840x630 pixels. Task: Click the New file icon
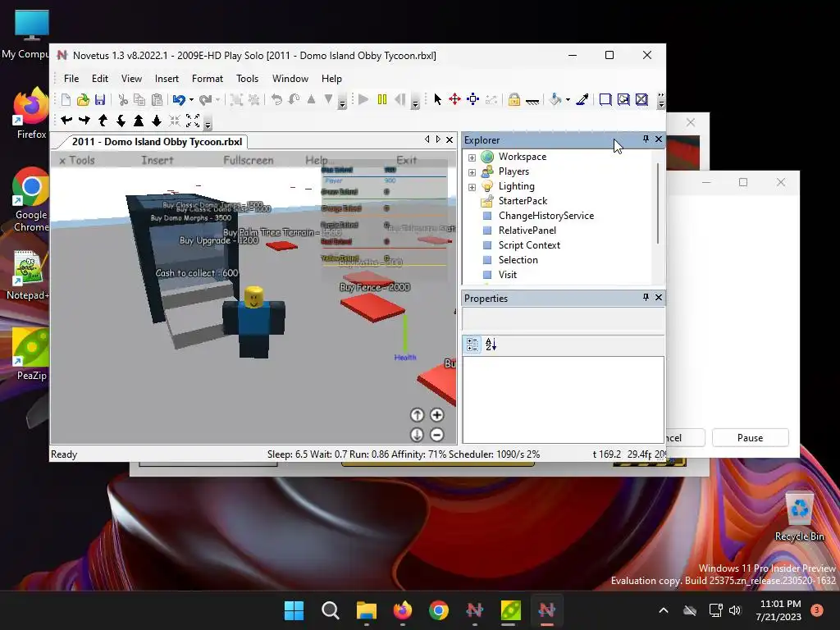[x=66, y=99]
